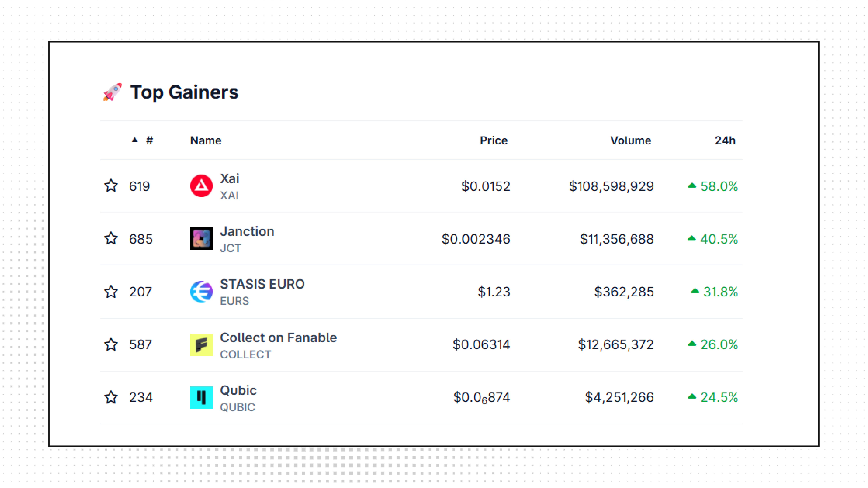Click the Top Gainers heading

(x=184, y=92)
